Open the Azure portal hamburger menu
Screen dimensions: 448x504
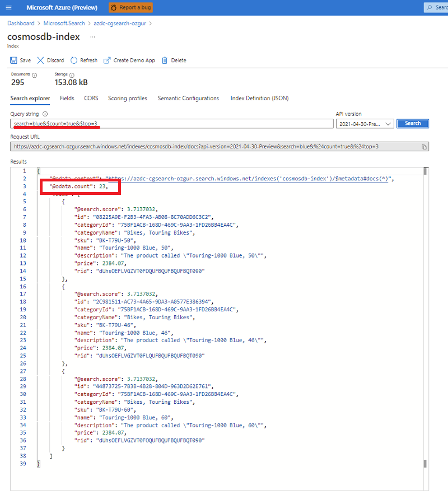[8, 7]
